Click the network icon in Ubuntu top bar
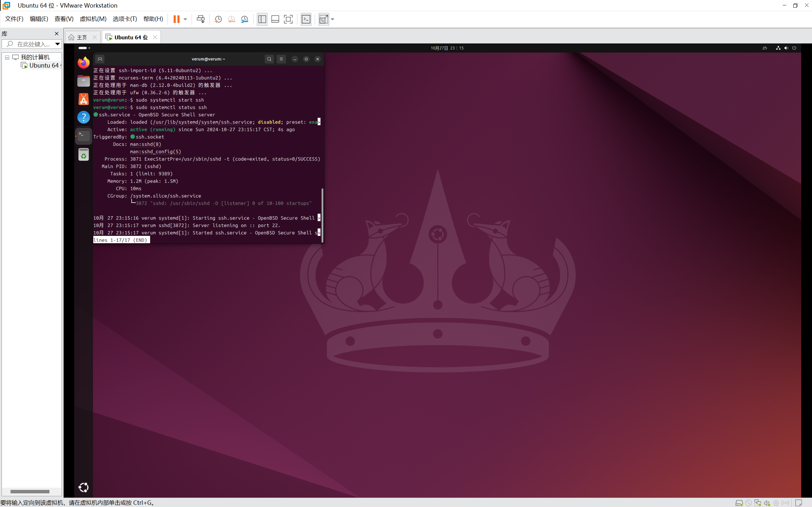This screenshot has height=507, width=812. click(x=778, y=48)
